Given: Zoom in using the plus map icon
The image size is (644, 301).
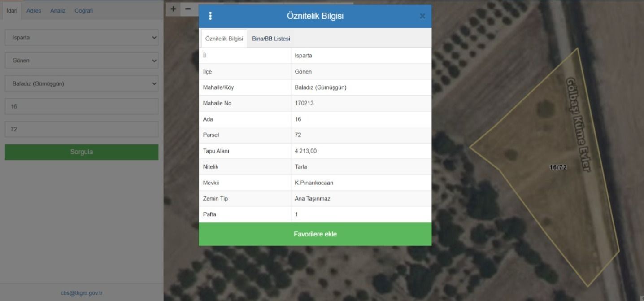Looking at the screenshot, I should [x=173, y=8].
